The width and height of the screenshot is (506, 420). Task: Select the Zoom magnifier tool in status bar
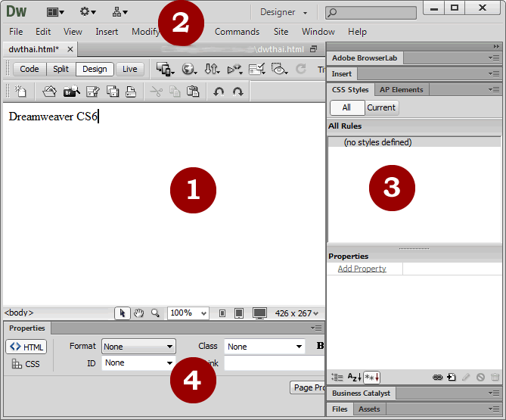coord(155,313)
